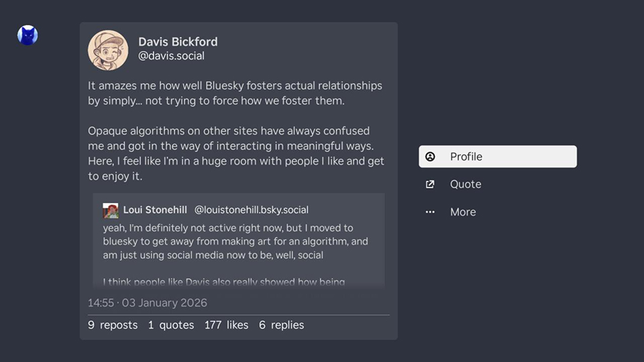Click the three-dots More icon
Viewport: 644px width, 362px height.
[431, 212]
